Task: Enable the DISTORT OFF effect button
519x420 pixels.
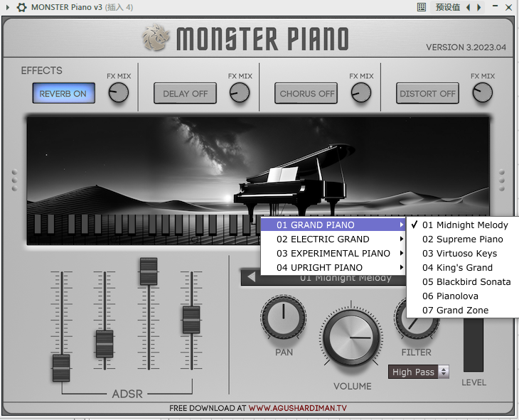Action: [x=427, y=93]
